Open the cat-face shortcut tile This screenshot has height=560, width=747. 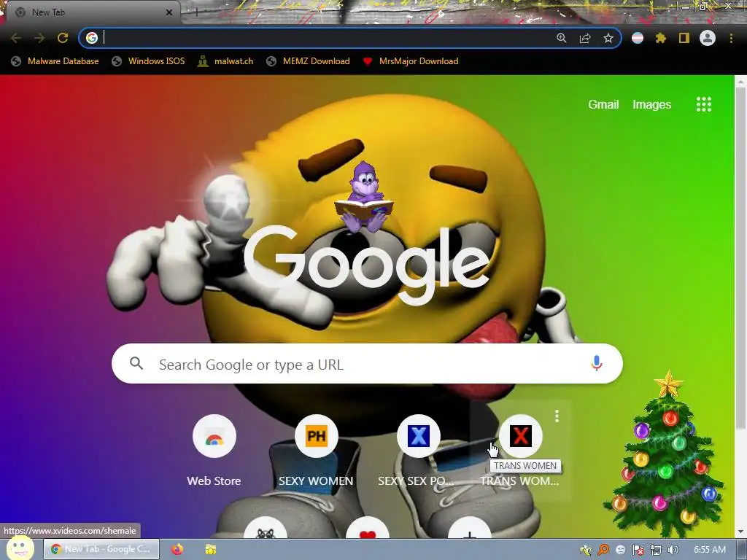pos(266,527)
